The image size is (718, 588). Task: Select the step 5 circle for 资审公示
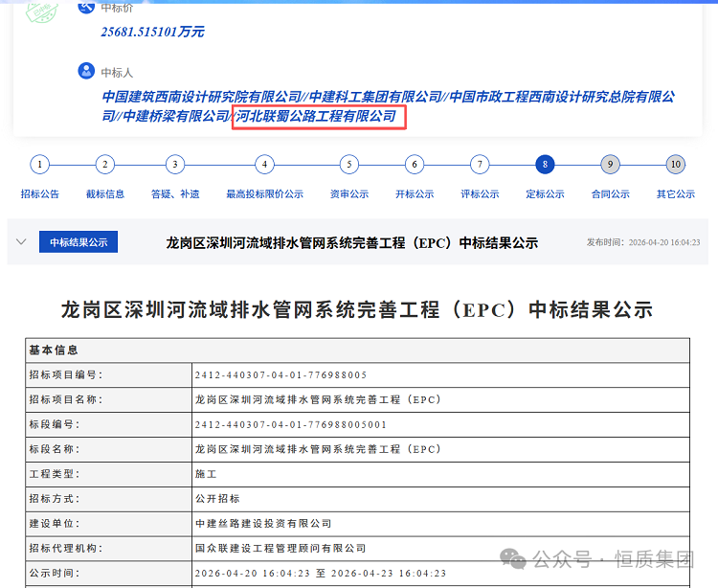[x=349, y=165]
